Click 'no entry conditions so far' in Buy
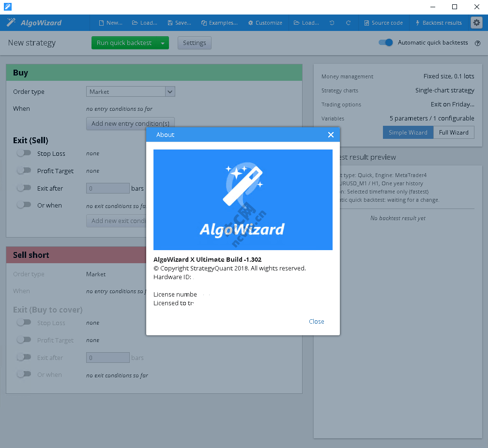488x448 pixels. pyautogui.click(x=119, y=109)
